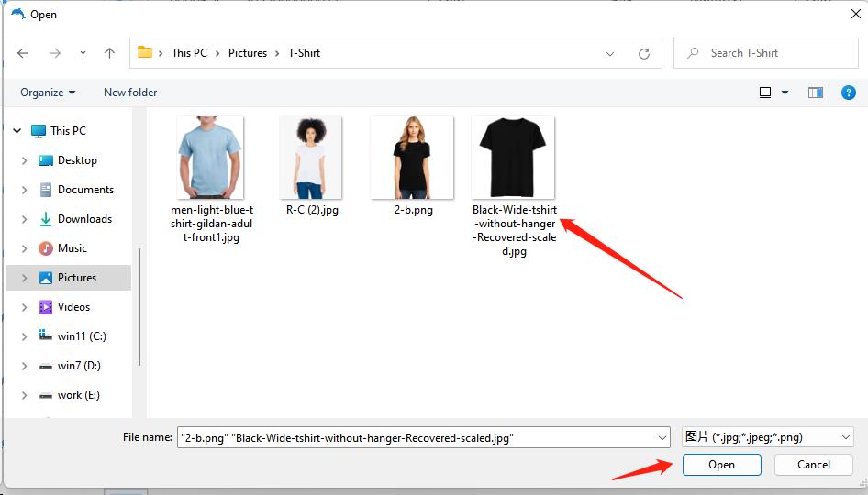This screenshot has width=868, height=495.
Task: Click the change view layout icon
Action: pos(765,93)
